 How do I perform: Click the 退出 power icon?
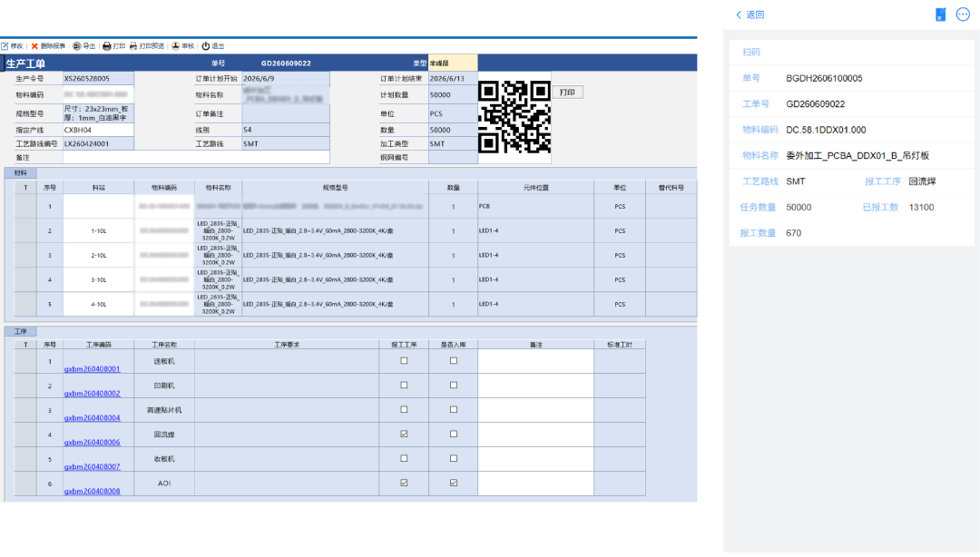(206, 46)
